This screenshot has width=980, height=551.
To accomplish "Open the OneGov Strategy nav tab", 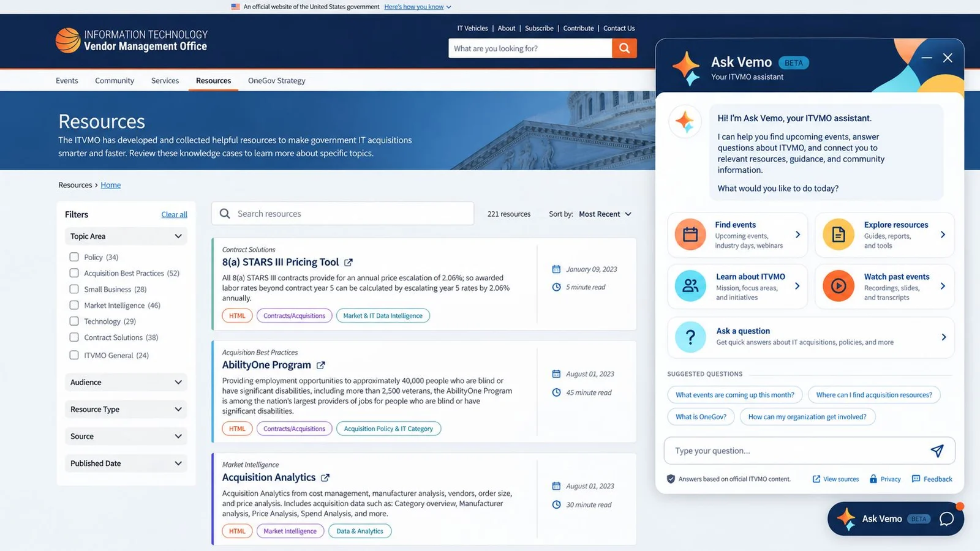I will pyautogui.click(x=276, y=81).
